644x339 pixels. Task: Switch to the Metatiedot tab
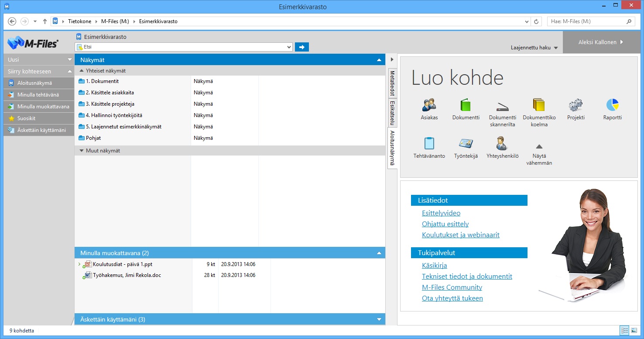pos(392,83)
